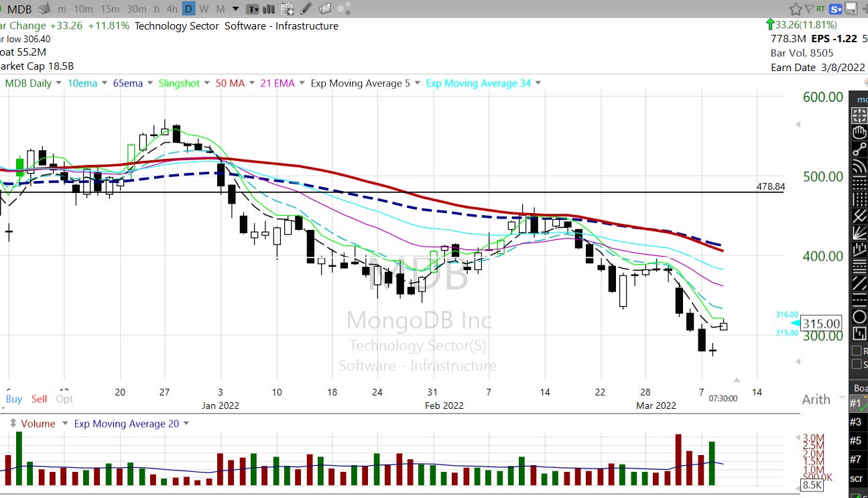
Task: Click the save floppy disk icon
Action: click(851, 9)
